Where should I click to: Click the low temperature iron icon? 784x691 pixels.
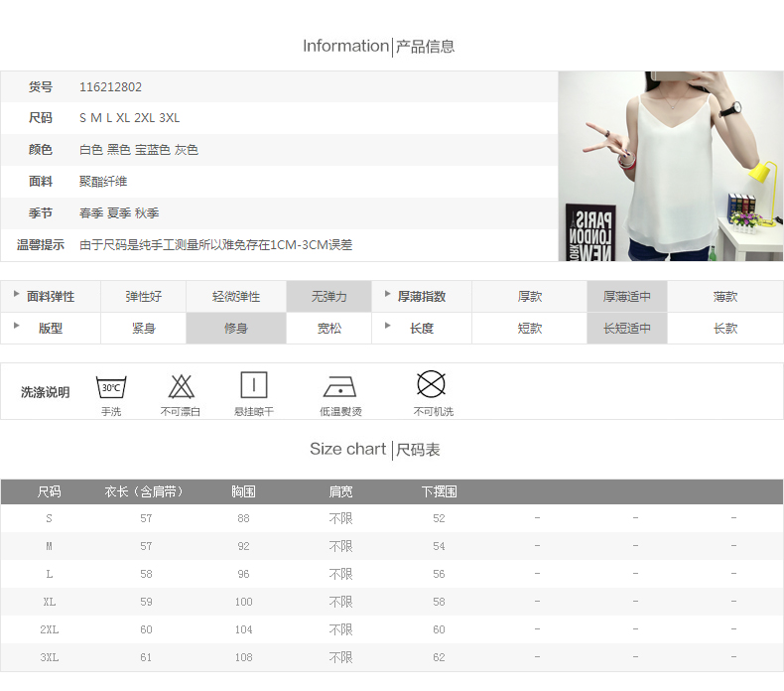pos(339,386)
